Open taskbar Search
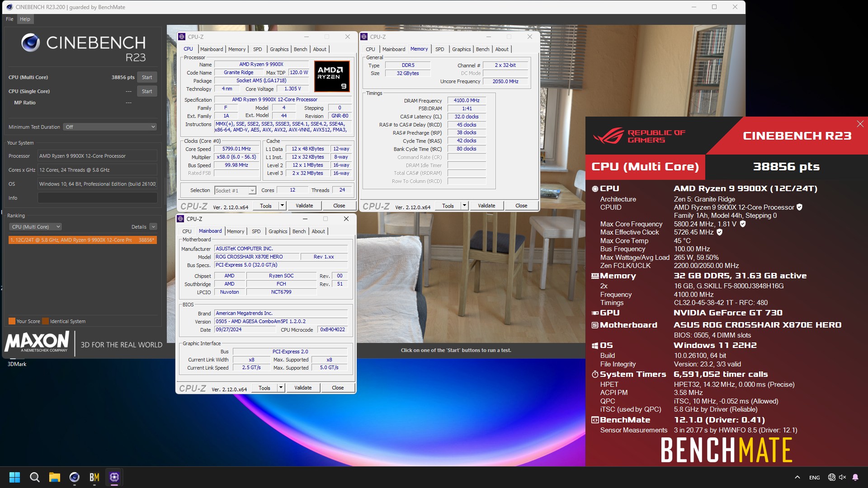Image resolution: width=868 pixels, height=488 pixels. coord(34,477)
